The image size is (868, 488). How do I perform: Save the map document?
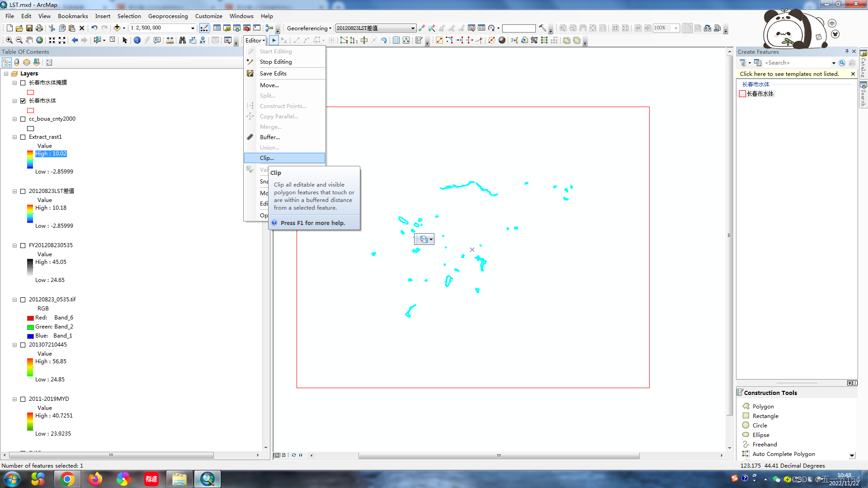pyautogui.click(x=29, y=28)
